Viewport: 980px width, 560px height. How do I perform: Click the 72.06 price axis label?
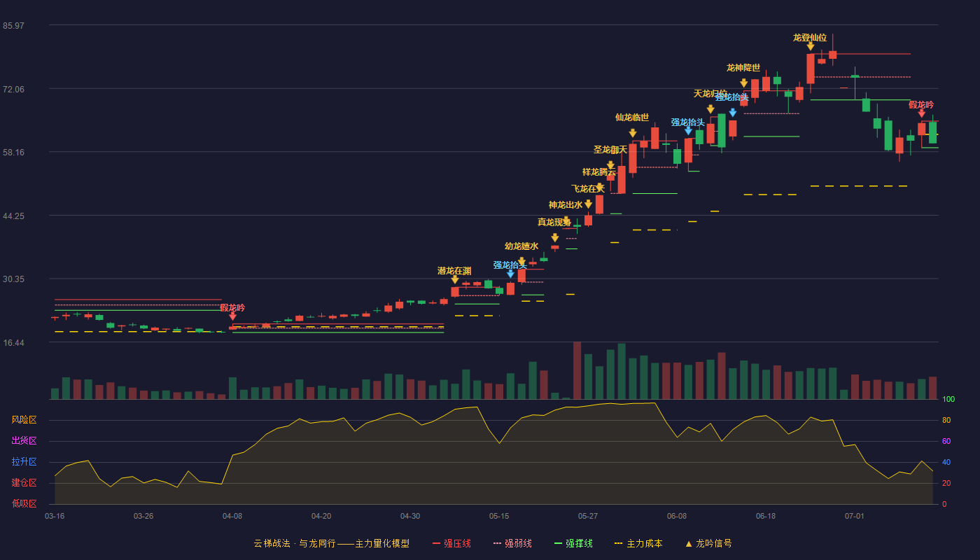point(13,90)
